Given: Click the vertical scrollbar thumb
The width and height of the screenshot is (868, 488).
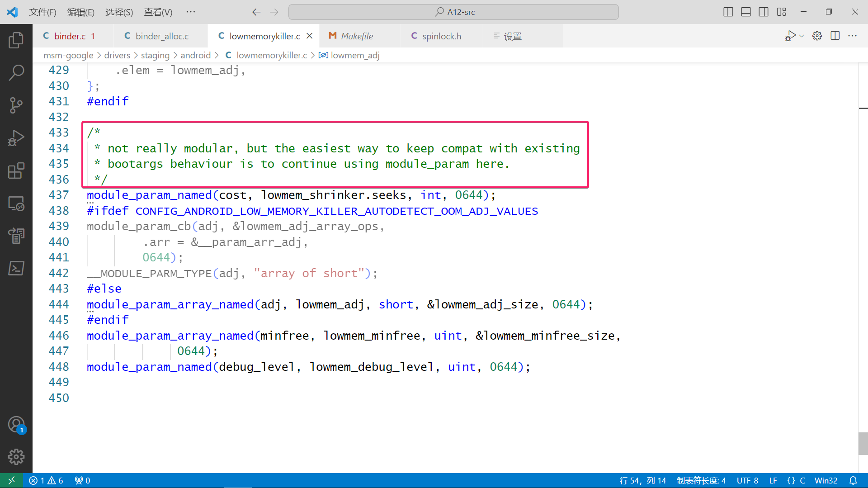Looking at the screenshot, I should point(863,443).
